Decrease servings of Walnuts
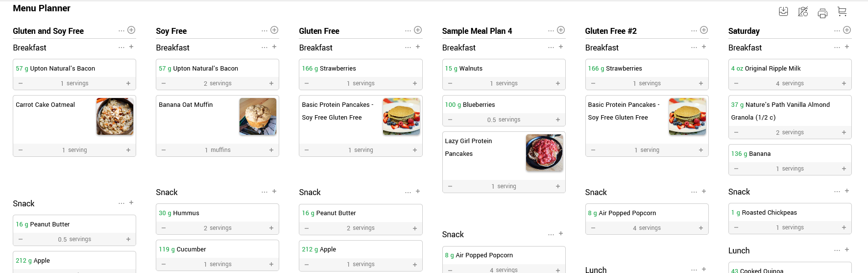This screenshot has width=868, height=273. [450, 83]
